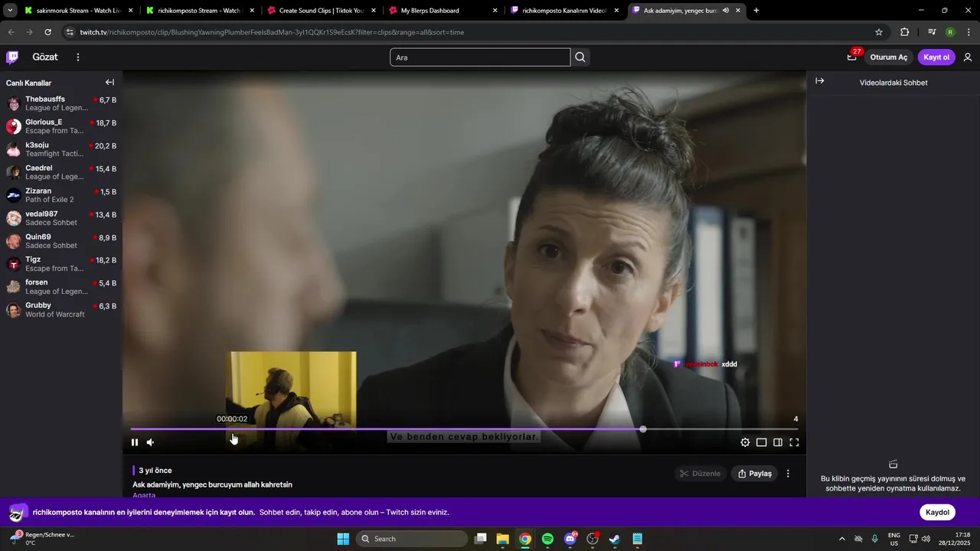
Task: Open Gözat browse link
Action: [x=45, y=57]
